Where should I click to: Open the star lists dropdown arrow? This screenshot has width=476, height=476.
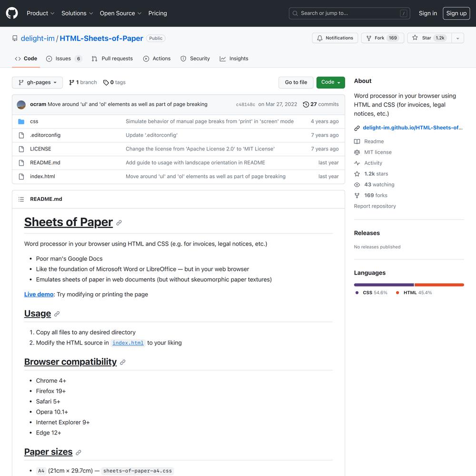point(457,38)
